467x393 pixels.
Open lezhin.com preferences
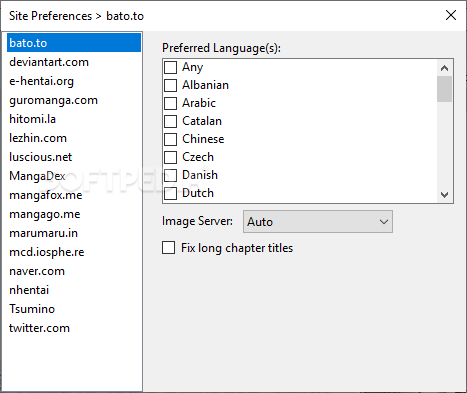(74, 138)
